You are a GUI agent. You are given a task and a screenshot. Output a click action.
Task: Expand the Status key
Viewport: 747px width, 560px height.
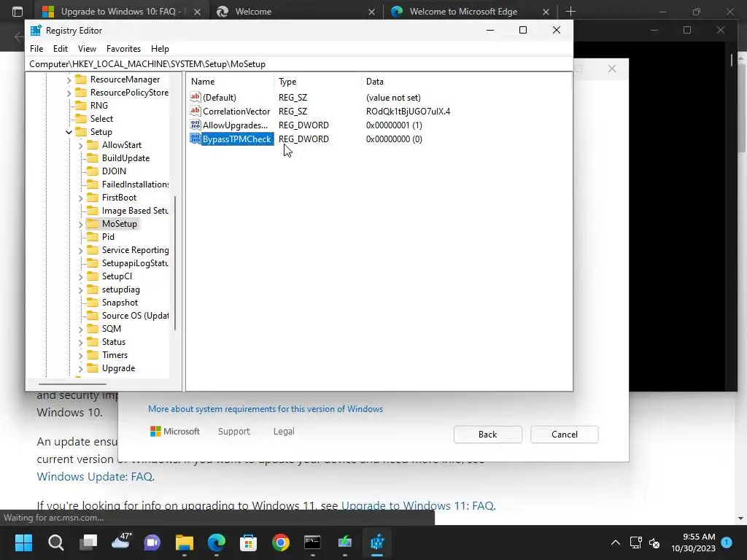point(80,343)
